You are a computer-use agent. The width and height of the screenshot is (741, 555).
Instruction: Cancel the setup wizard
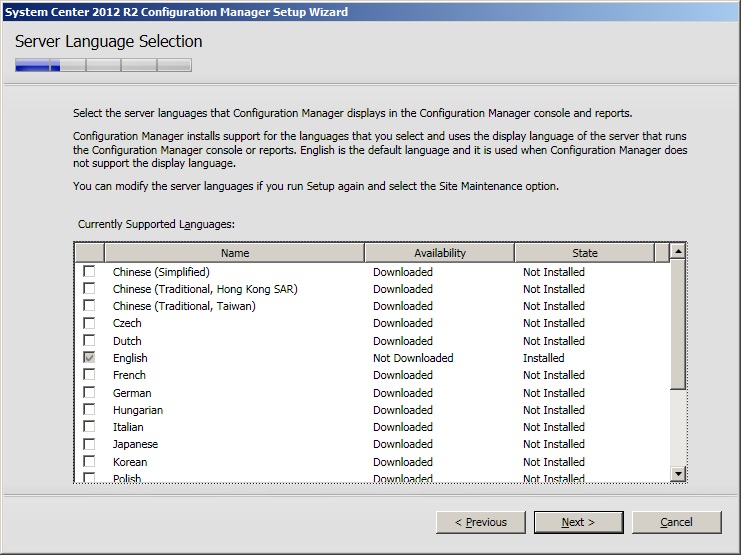[x=676, y=522]
